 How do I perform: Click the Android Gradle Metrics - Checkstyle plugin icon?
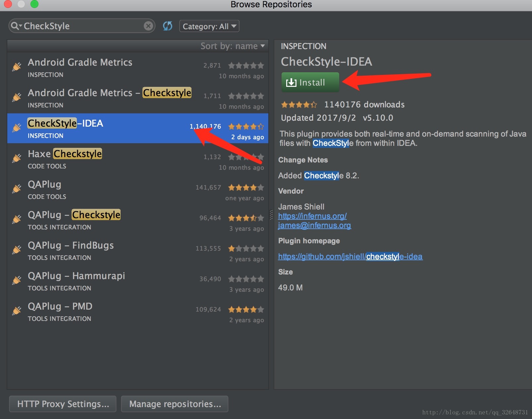(x=17, y=97)
